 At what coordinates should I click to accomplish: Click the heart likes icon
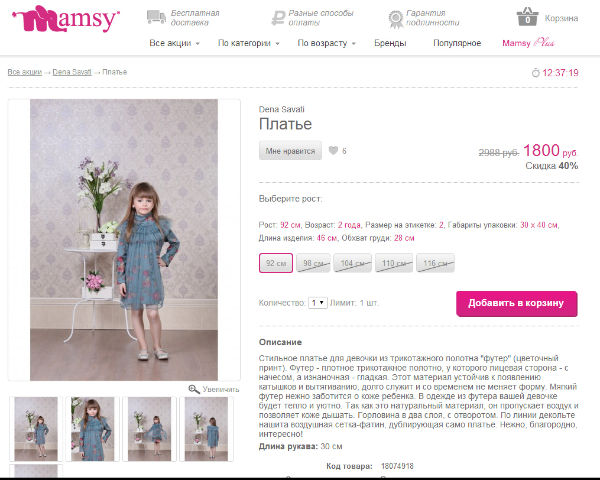[x=333, y=150]
